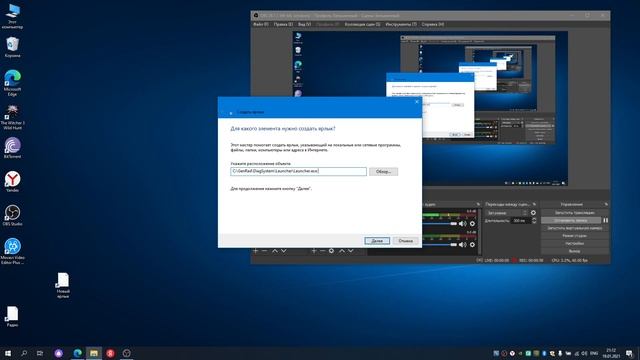Click Выход in OBS controls
Image resolution: width=640 pixels, height=360 pixels.
(x=575, y=251)
